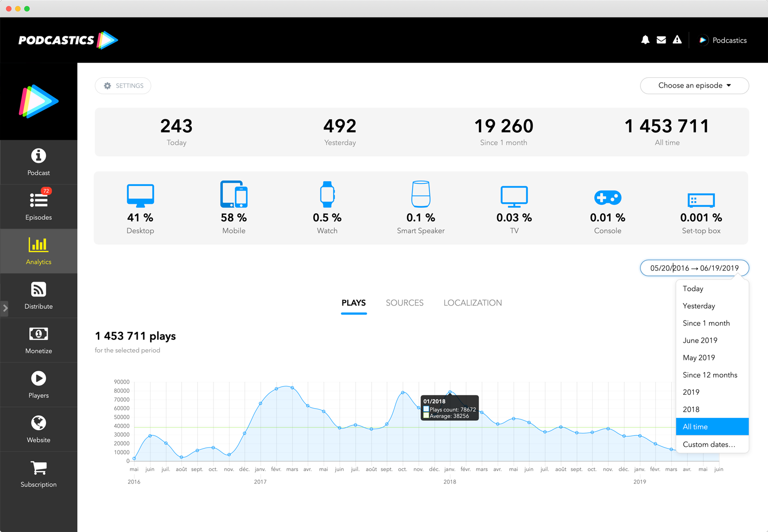
Task: Open the Monetize section
Action: click(38, 340)
